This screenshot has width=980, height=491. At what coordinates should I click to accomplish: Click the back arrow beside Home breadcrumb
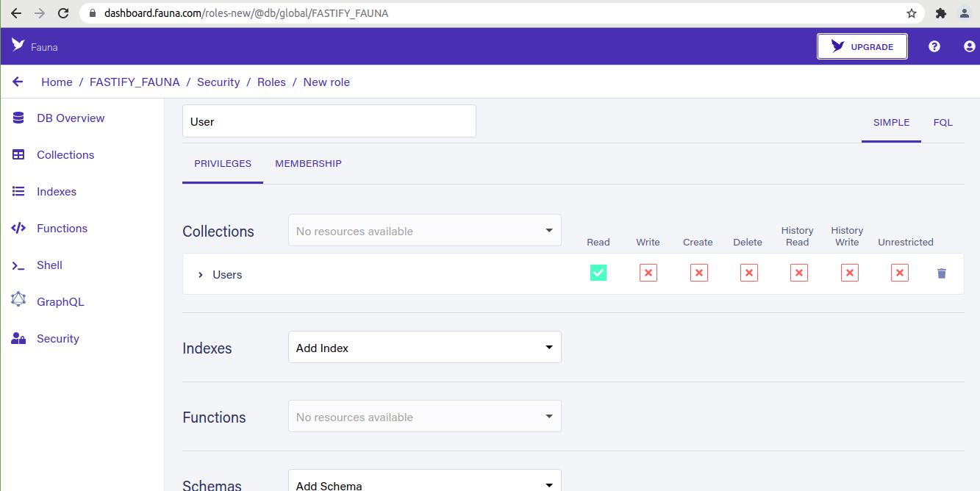pos(18,82)
